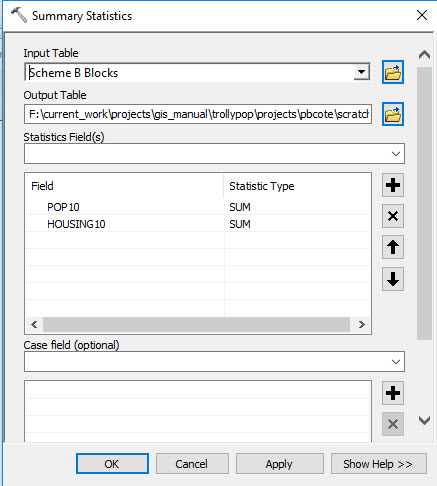Click the Cancel button
This screenshot has height=486, width=437.
pos(192,464)
